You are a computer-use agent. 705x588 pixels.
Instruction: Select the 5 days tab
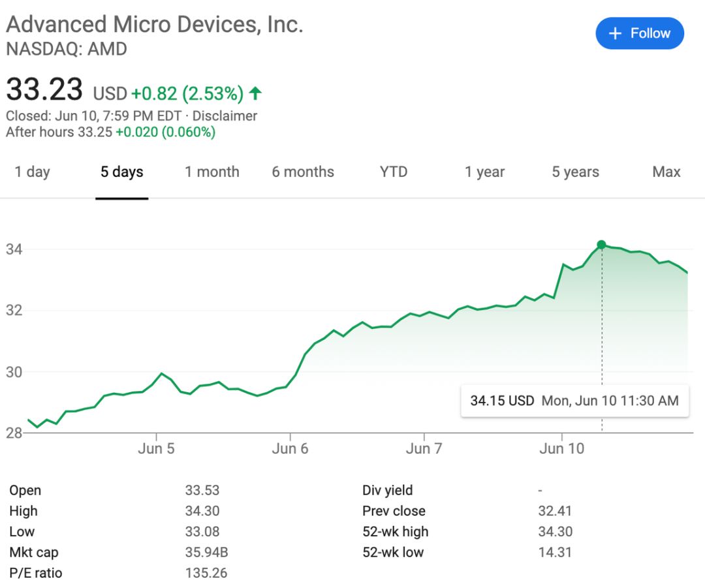[x=122, y=172]
